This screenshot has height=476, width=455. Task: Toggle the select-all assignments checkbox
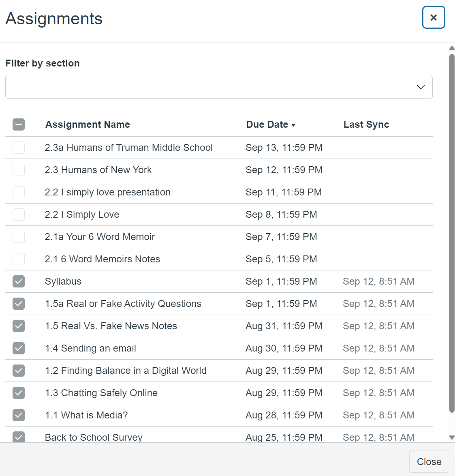pos(19,124)
